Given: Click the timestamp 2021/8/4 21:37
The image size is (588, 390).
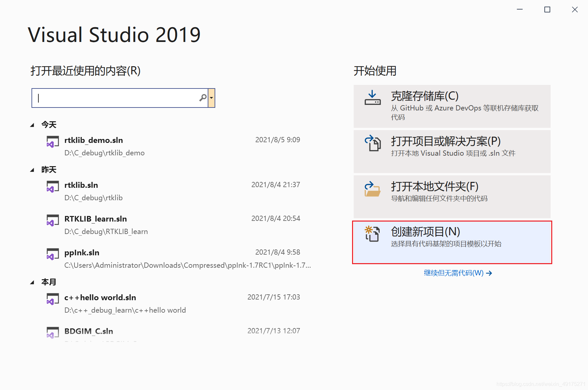Looking at the screenshot, I should [x=276, y=185].
